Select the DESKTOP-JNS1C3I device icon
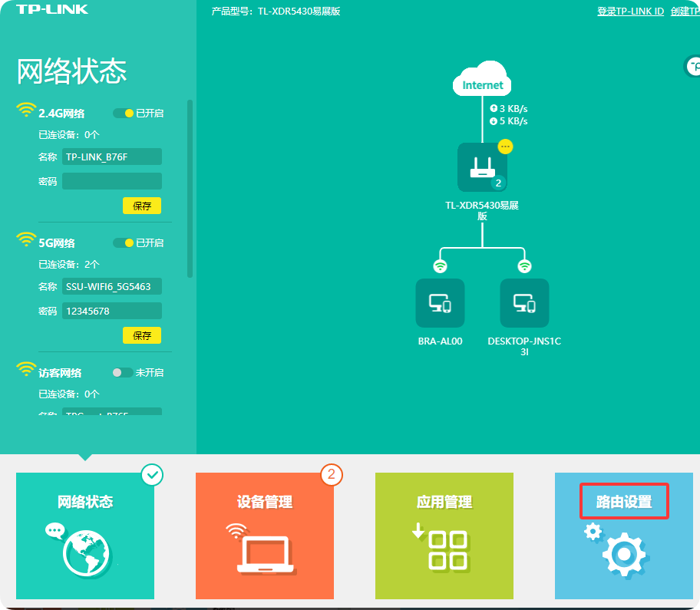The height and width of the screenshot is (610, 700). coord(524,303)
